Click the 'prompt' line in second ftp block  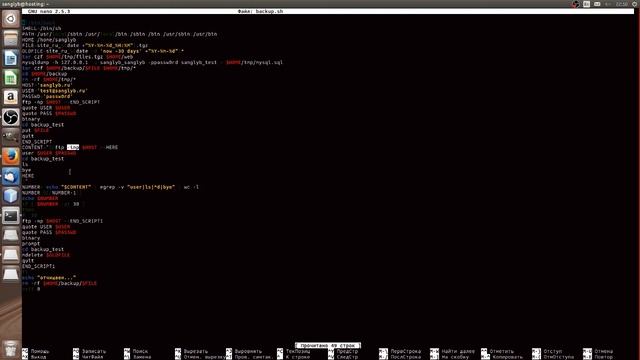point(31,244)
